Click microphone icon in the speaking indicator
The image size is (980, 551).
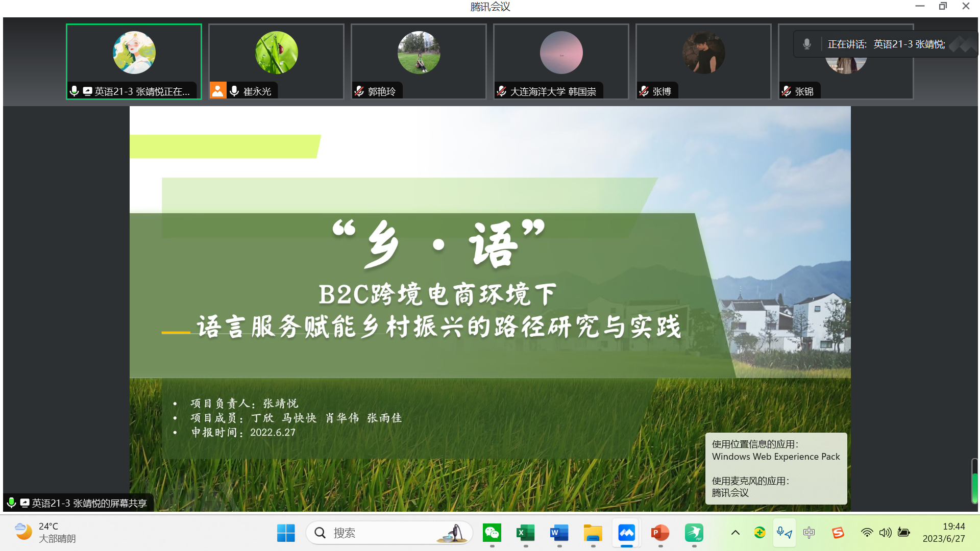(807, 44)
